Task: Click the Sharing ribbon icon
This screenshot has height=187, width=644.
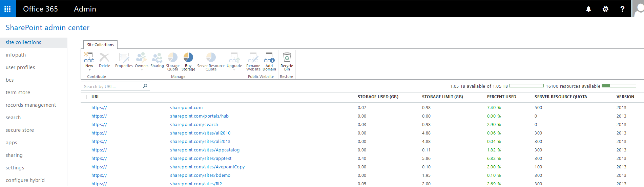Action: pos(157,58)
